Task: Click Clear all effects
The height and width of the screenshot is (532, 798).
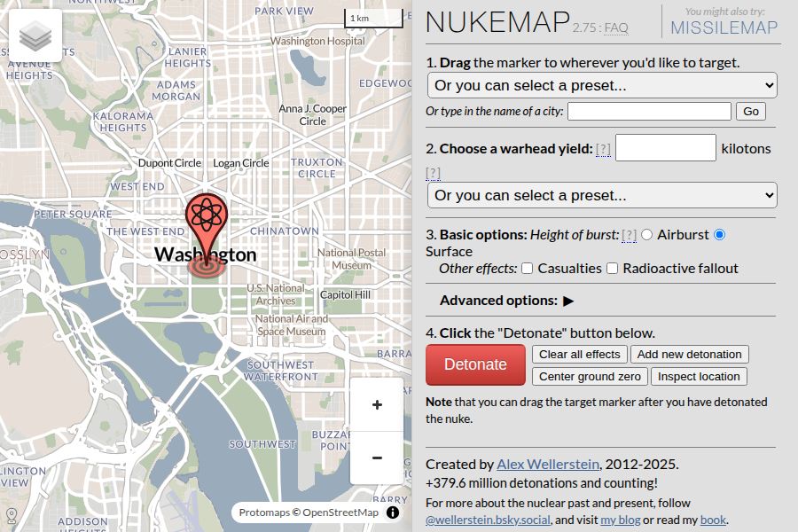Action: click(580, 355)
